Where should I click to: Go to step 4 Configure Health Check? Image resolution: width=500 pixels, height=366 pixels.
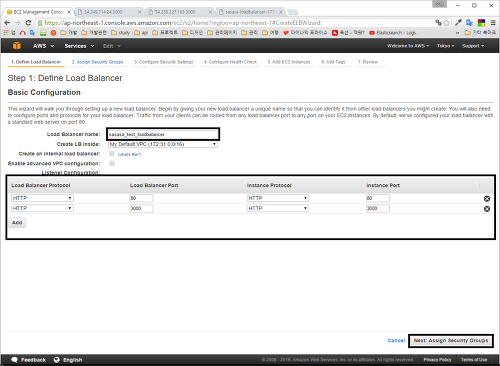click(x=230, y=62)
